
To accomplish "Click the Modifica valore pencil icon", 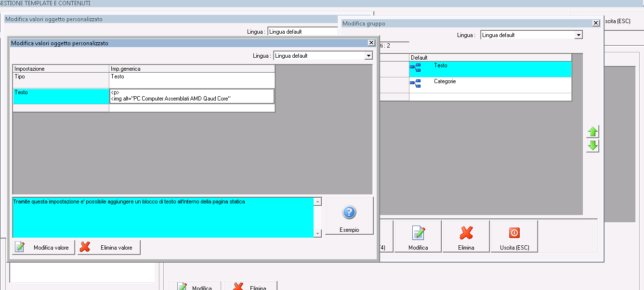I will (20, 247).
